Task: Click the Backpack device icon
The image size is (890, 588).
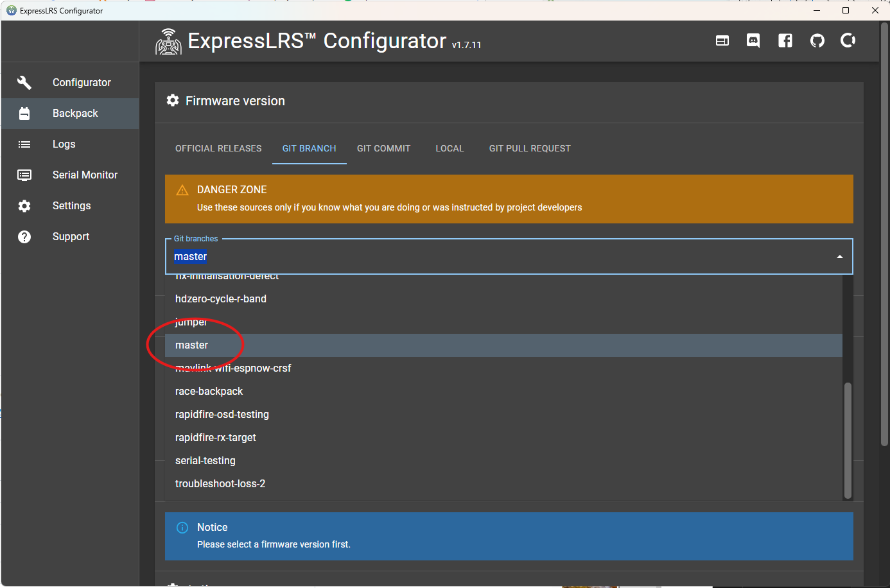Action: coord(24,113)
